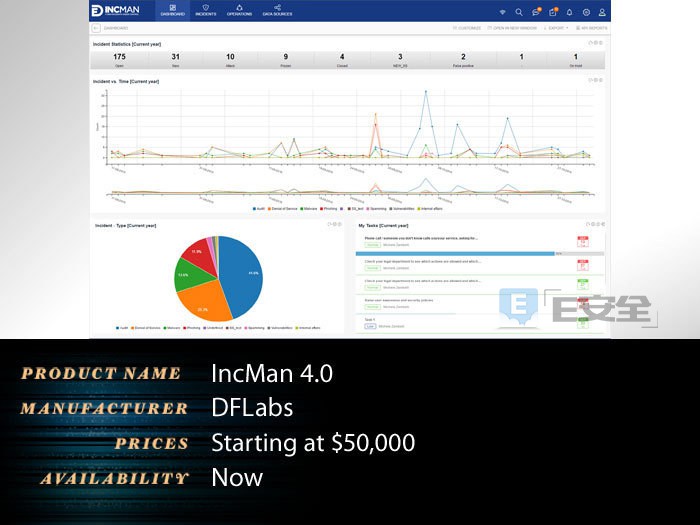Toggle Audit series in line chart legend

click(259, 208)
